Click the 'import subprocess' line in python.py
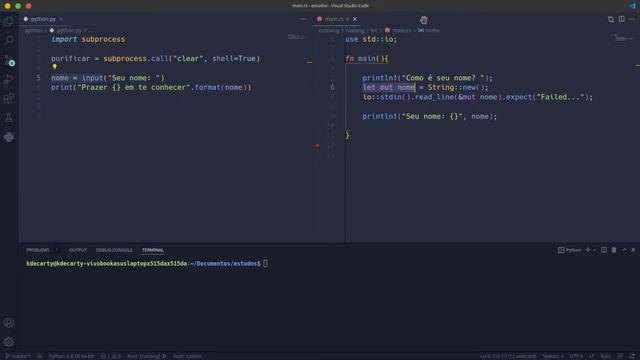This screenshot has width=640, height=360. (x=88, y=39)
